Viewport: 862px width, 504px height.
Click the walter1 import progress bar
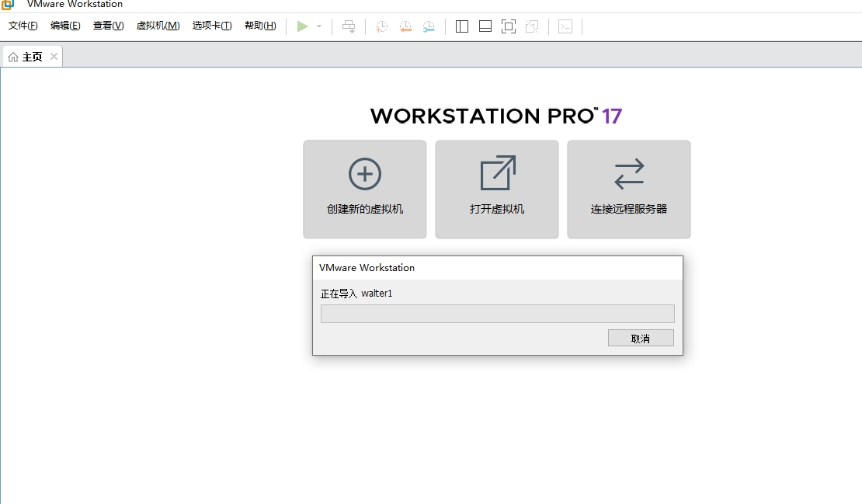497,314
